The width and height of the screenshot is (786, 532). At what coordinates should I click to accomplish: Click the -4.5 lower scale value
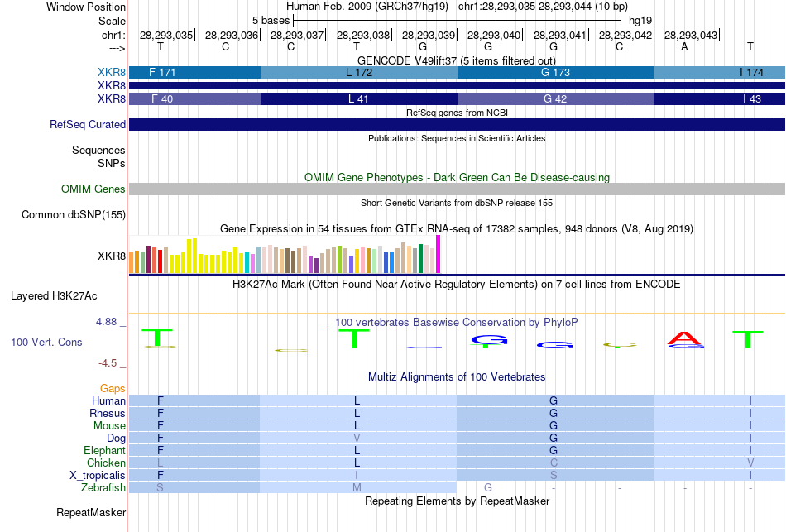tap(108, 363)
